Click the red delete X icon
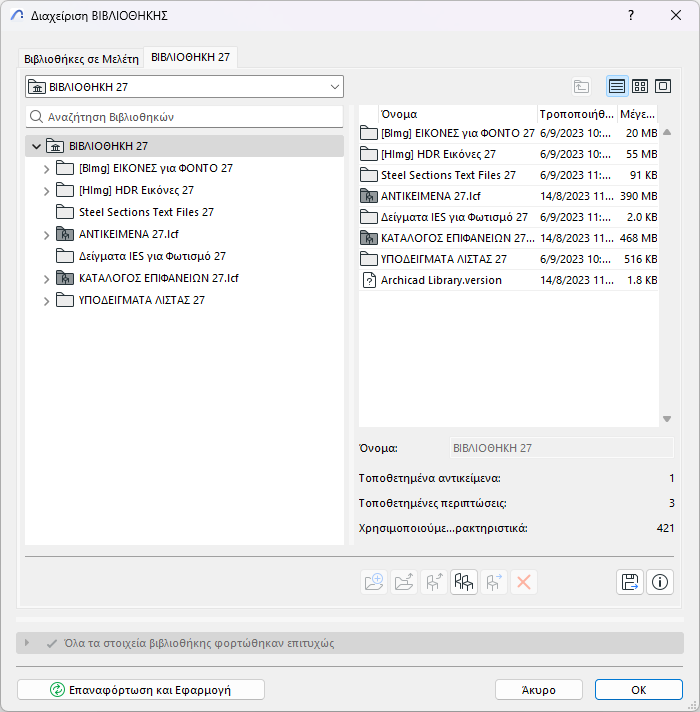This screenshot has width=700, height=712. pyautogui.click(x=523, y=582)
